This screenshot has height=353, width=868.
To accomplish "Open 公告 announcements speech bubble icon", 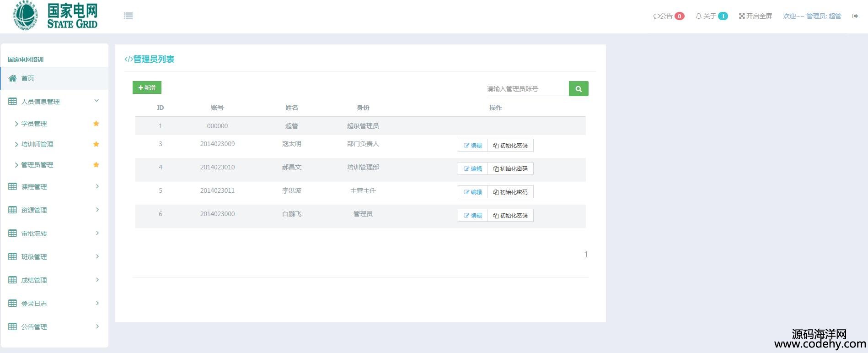I will point(657,16).
